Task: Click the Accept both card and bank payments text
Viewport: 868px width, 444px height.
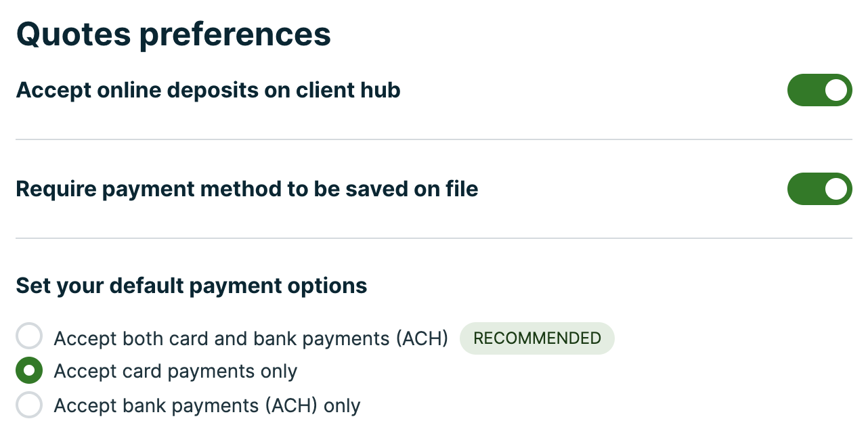Action: coord(251,338)
